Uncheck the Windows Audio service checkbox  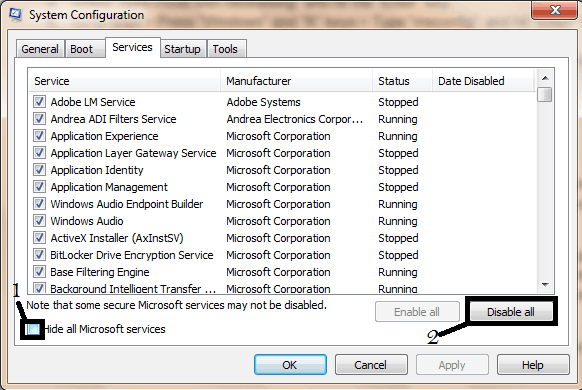(39, 221)
